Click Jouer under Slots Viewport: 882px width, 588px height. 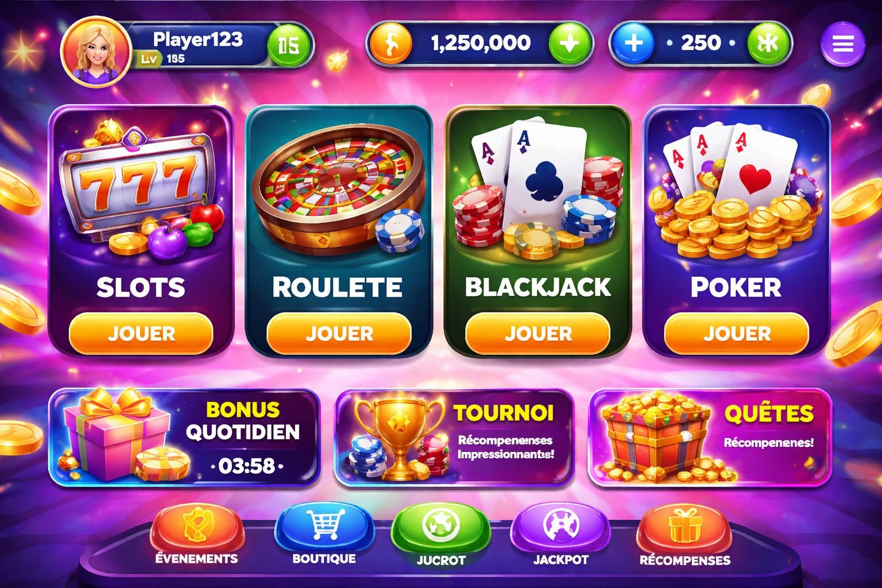click(141, 333)
